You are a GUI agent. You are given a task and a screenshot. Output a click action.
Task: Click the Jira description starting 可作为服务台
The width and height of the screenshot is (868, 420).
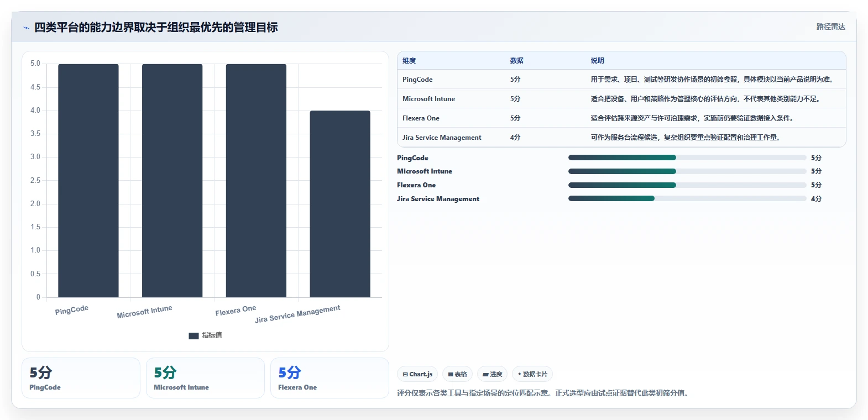(x=686, y=138)
